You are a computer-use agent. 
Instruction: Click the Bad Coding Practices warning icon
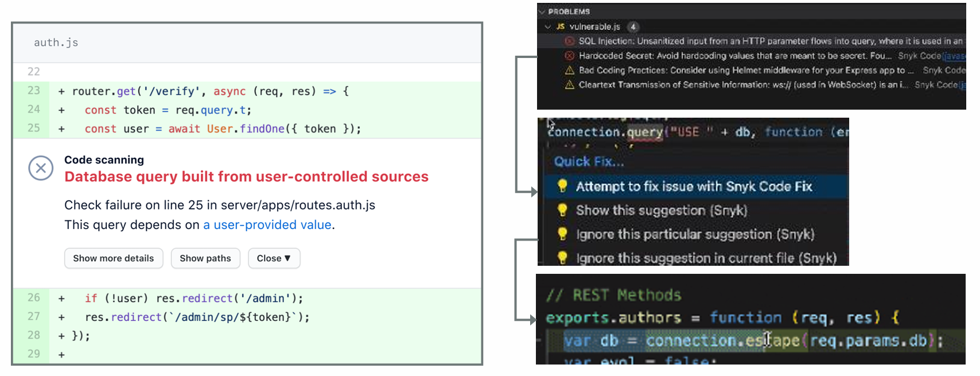coord(570,70)
